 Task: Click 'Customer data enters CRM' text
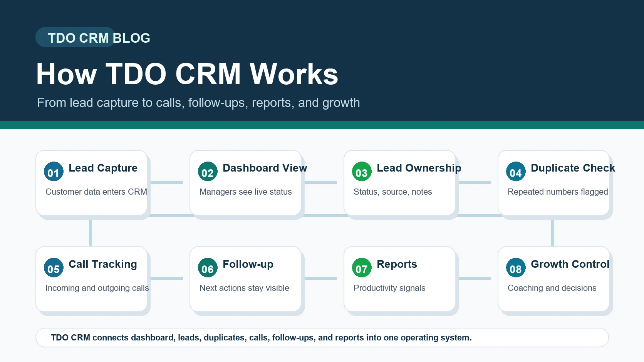(x=96, y=192)
